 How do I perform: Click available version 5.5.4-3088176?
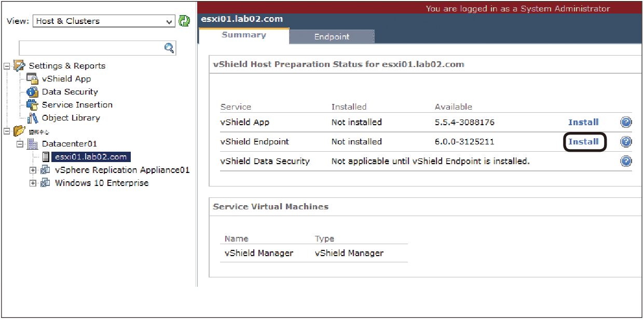(x=464, y=123)
